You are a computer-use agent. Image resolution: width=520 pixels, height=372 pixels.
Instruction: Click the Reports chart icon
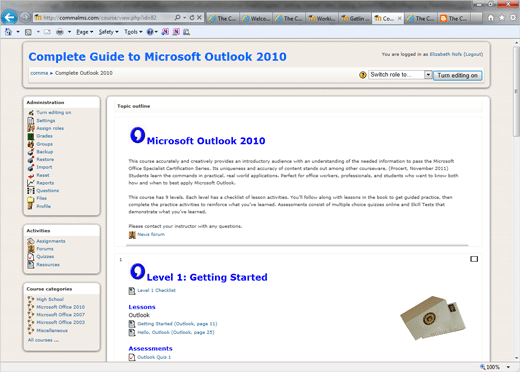coord(31,183)
